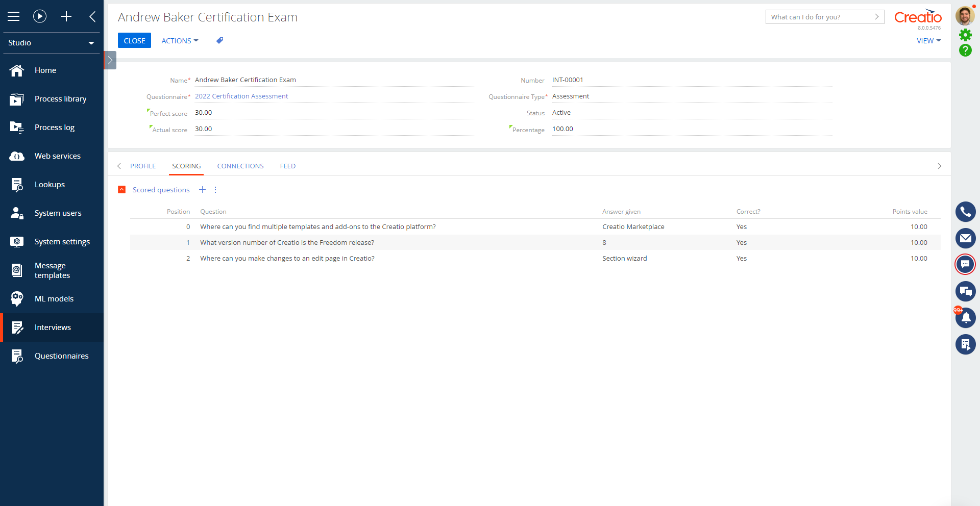Switch to the CONNECTIONS tab
Screen dimensions: 980x506
coord(240,166)
